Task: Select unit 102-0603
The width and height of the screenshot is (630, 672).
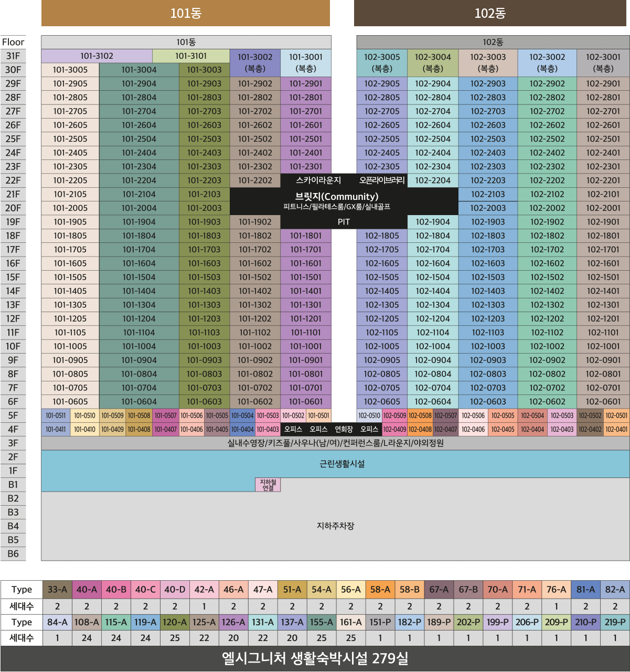Action: (488, 402)
